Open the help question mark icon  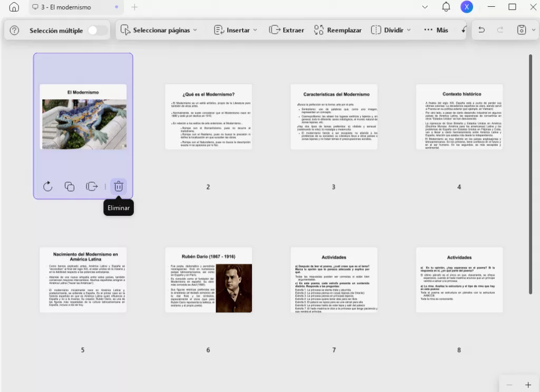tap(14, 30)
